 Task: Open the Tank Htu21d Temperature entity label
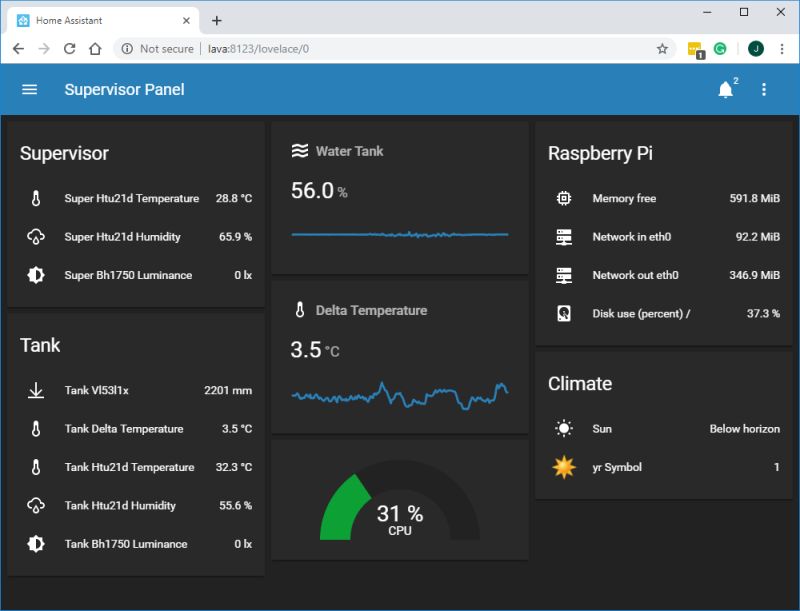pyautogui.click(x=129, y=467)
